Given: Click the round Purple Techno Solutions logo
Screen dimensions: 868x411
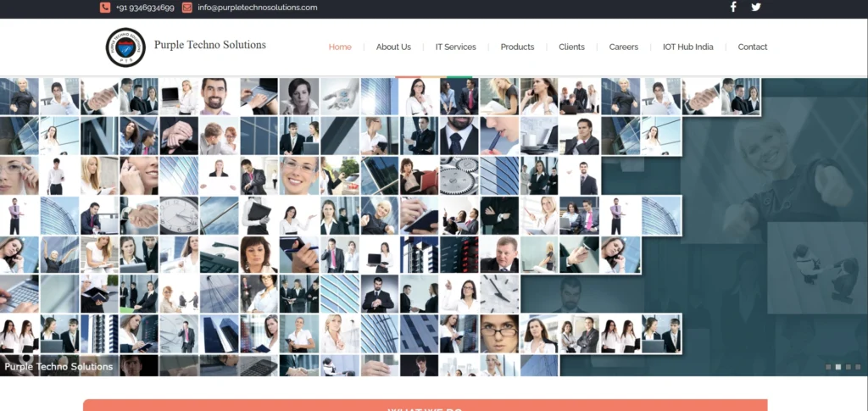Looking at the screenshot, I should pyautogui.click(x=125, y=47).
